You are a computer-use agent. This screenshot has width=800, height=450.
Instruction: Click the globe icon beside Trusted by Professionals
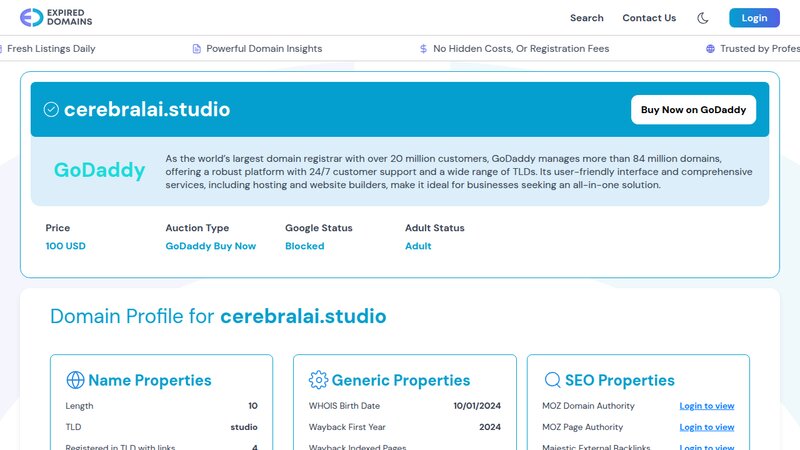point(710,48)
